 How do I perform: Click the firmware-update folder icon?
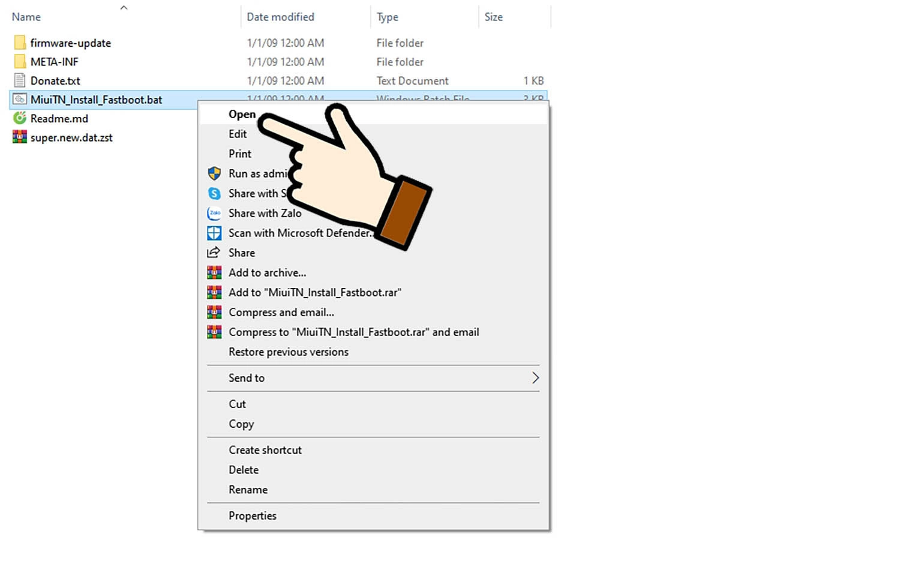pyautogui.click(x=20, y=43)
